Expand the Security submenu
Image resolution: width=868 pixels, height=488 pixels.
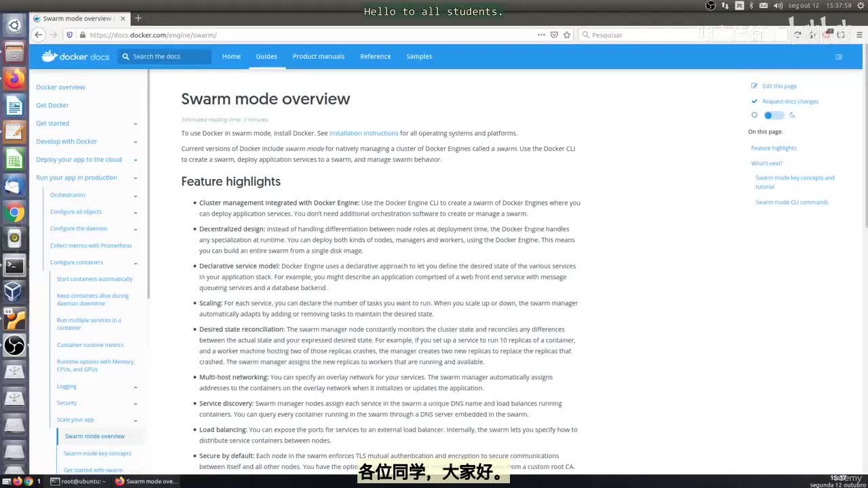tap(136, 403)
